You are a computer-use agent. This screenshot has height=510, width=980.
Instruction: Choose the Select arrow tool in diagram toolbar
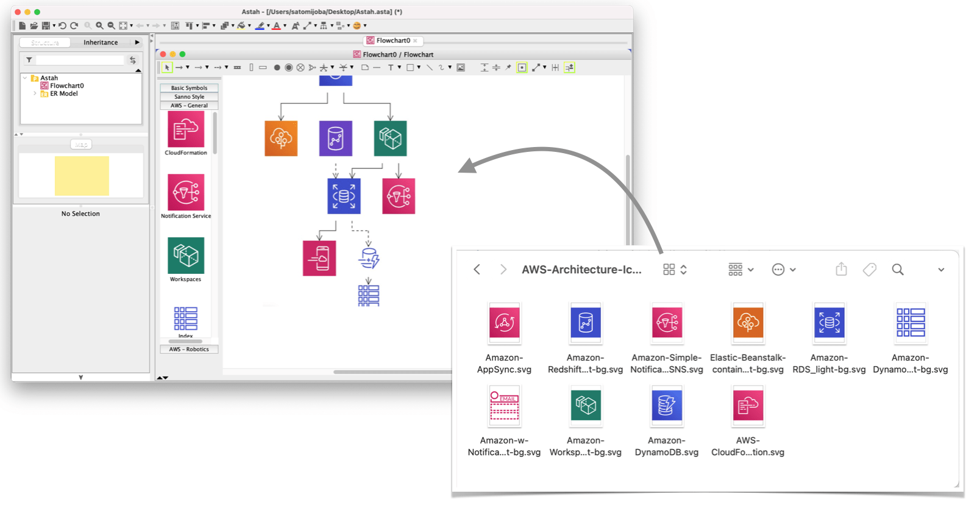tap(167, 67)
